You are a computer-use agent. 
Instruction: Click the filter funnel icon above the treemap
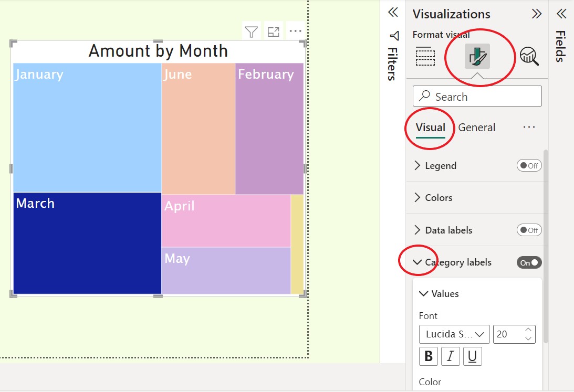[x=252, y=30]
